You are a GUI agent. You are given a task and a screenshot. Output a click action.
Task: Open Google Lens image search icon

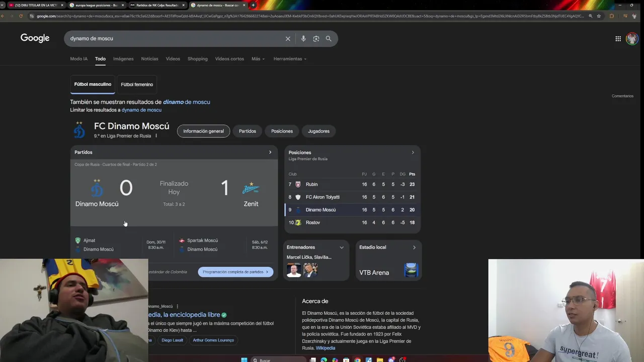tap(316, 39)
